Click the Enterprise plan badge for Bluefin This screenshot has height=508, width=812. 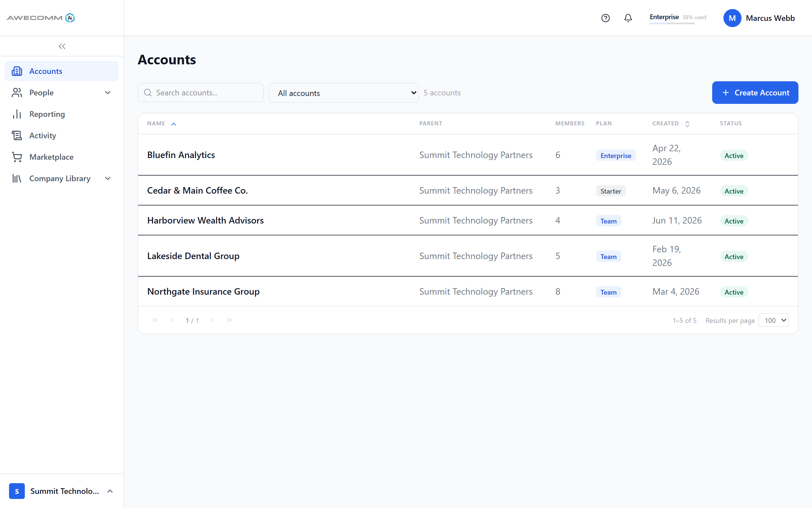click(x=616, y=156)
